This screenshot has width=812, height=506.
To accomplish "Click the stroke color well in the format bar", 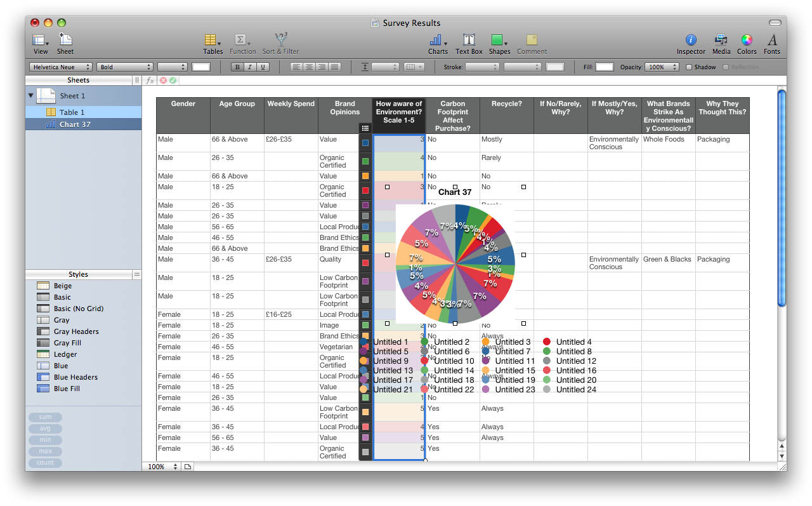I will (555, 67).
